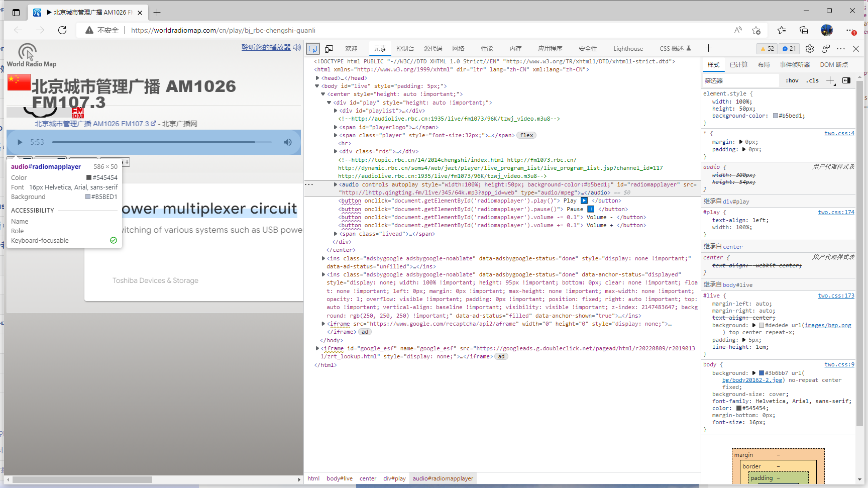
Task: Toggle the computed styles sidebar pane
Action: (846, 80)
